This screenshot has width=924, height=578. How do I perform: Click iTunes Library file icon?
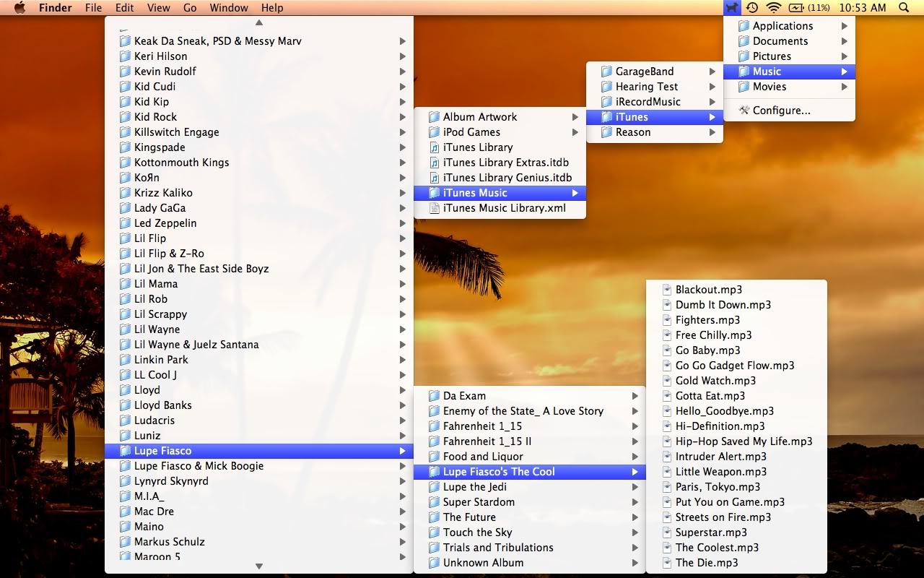434,147
